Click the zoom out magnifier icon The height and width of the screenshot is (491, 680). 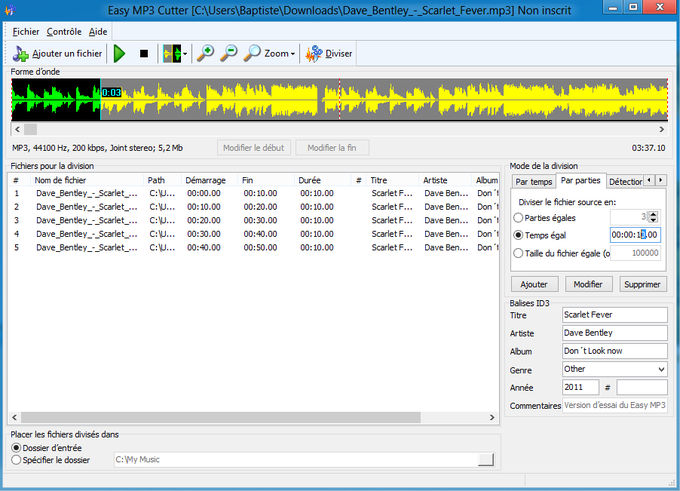click(229, 53)
